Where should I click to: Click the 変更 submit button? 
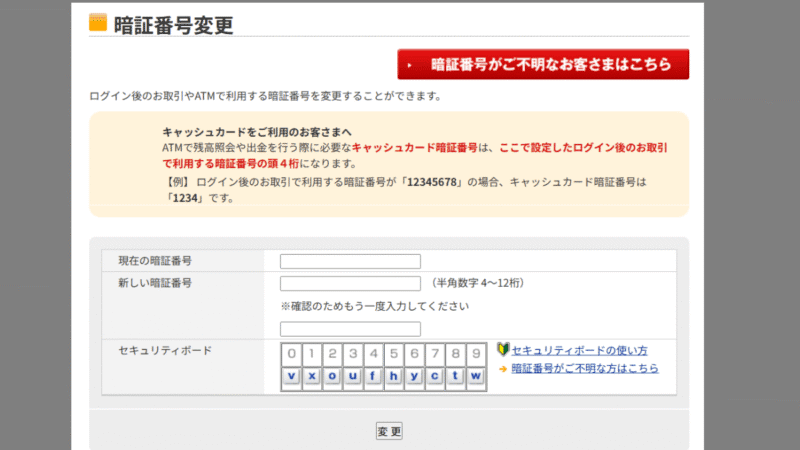point(389,431)
